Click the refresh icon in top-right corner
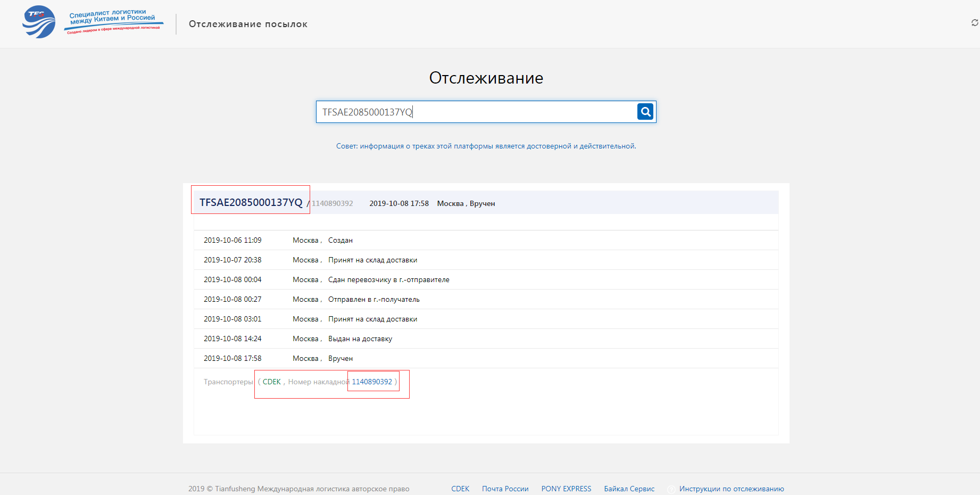Image resolution: width=980 pixels, height=495 pixels. click(x=974, y=23)
